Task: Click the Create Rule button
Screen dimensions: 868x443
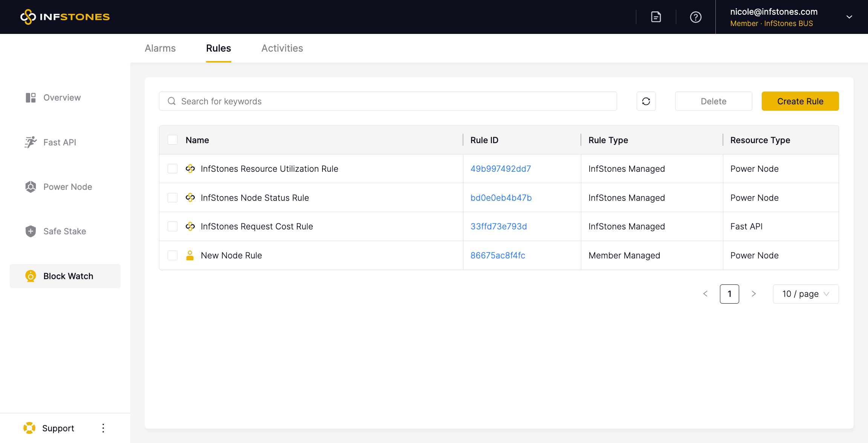Action: pos(800,101)
